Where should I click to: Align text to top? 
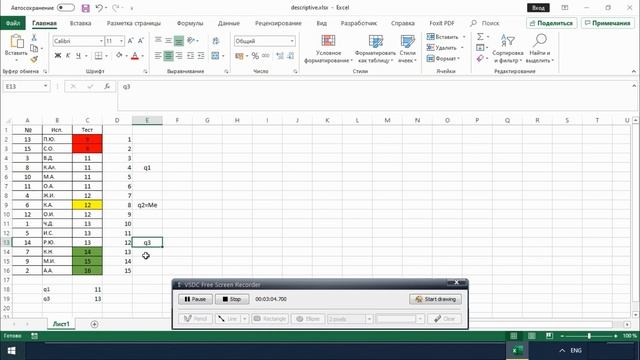tap(158, 40)
